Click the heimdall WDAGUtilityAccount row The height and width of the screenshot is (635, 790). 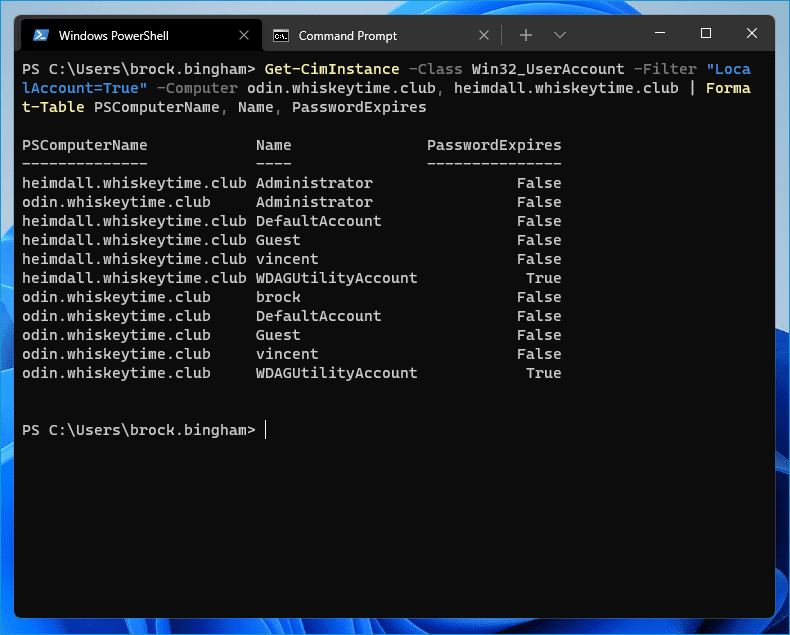pyautogui.click(x=292, y=278)
